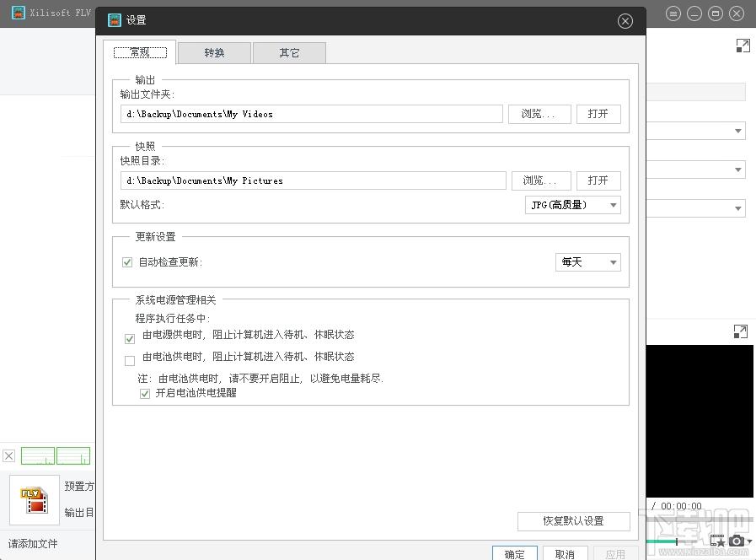Click 取消 button

tap(565, 554)
